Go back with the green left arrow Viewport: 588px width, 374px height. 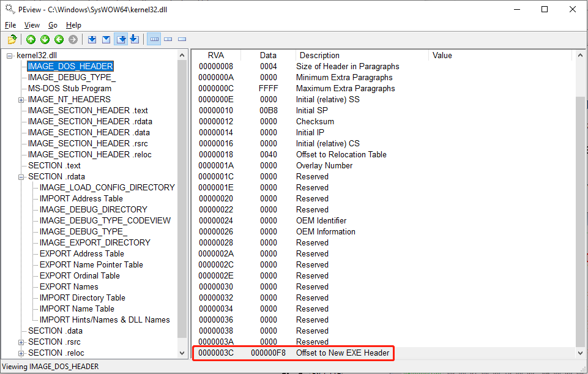click(59, 40)
